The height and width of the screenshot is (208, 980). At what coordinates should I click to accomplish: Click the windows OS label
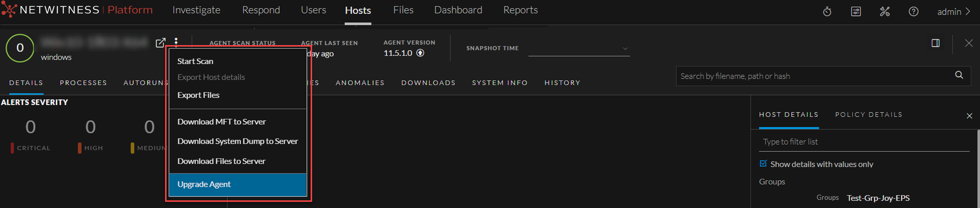56,57
